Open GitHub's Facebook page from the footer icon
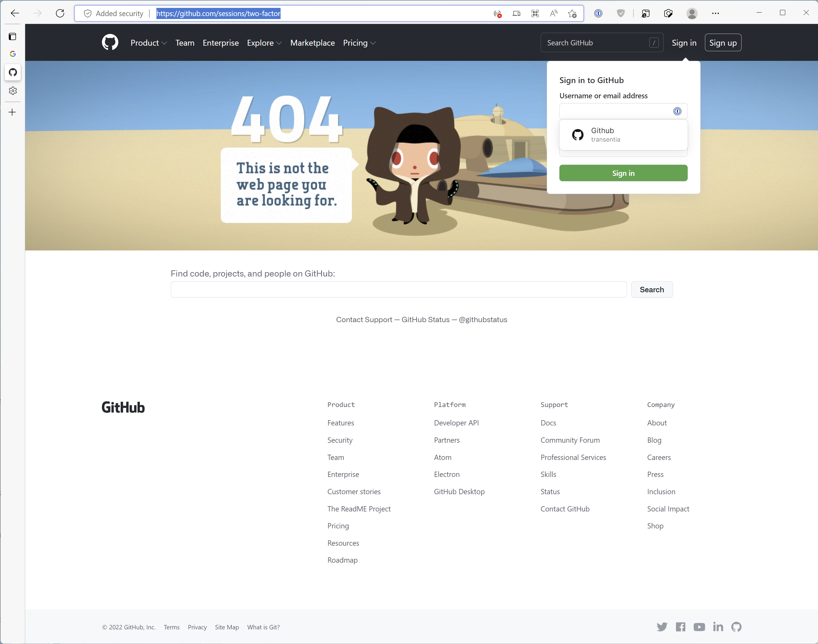Viewport: 818px width, 644px height. click(x=680, y=627)
